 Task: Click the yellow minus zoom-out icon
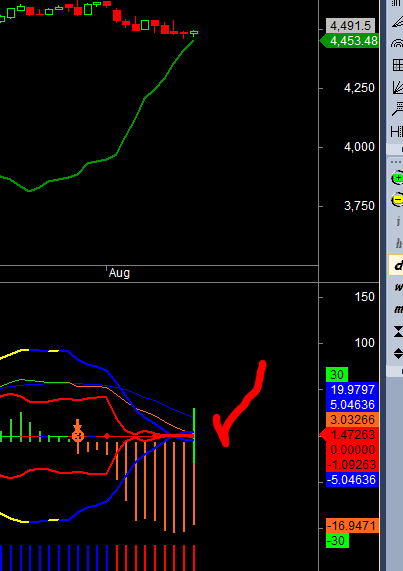[398, 200]
